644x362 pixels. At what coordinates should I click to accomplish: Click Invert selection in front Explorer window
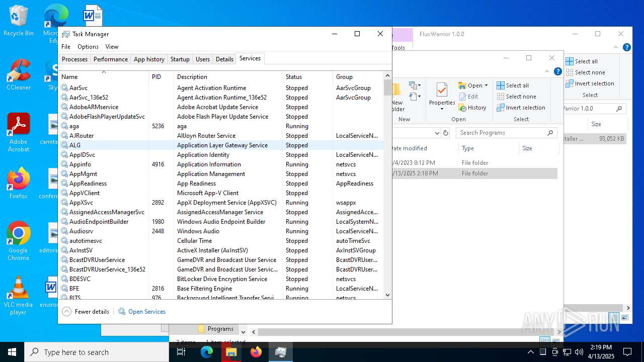[x=521, y=108]
